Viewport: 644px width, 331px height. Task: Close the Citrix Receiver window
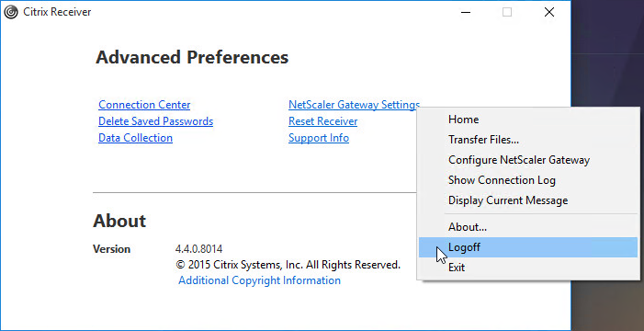[x=549, y=12]
